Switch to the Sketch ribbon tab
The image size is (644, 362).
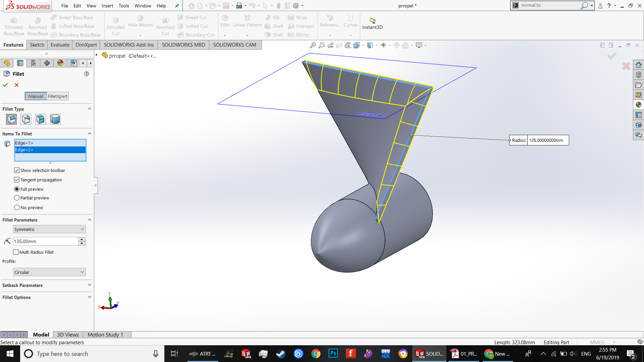tap(37, 45)
